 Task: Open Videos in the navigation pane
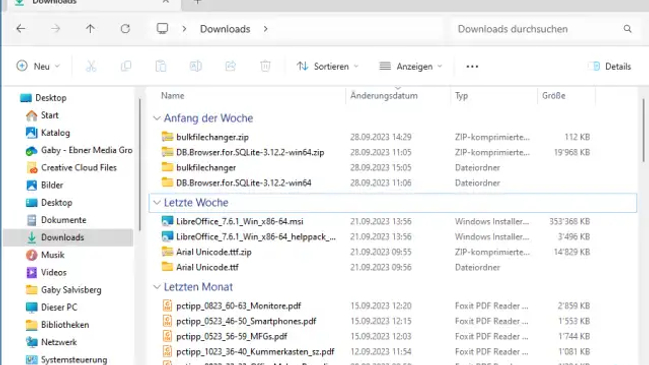[x=46, y=272]
